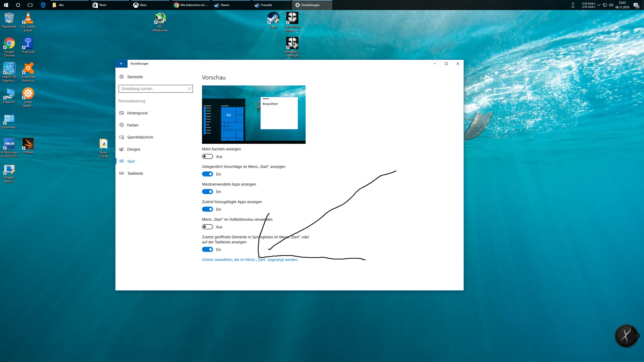The image size is (644, 362).
Task: Click the Einstellung suchen search field
Action: coord(153,89)
